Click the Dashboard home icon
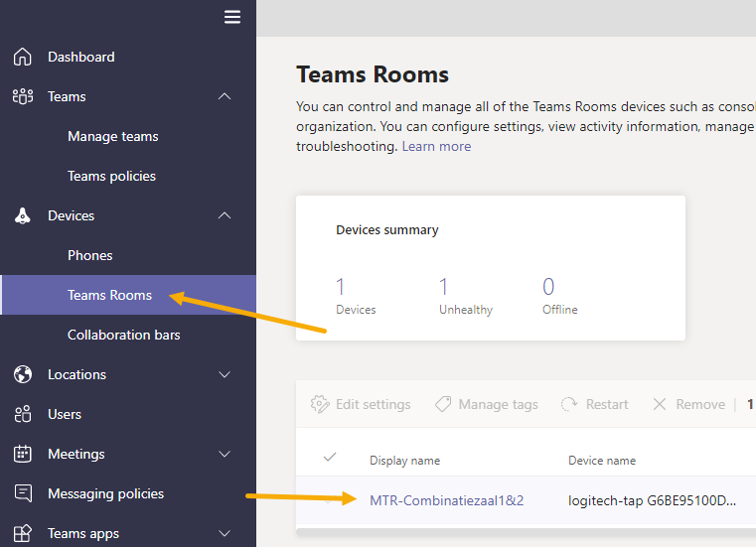756x547 pixels. (22, 57)
